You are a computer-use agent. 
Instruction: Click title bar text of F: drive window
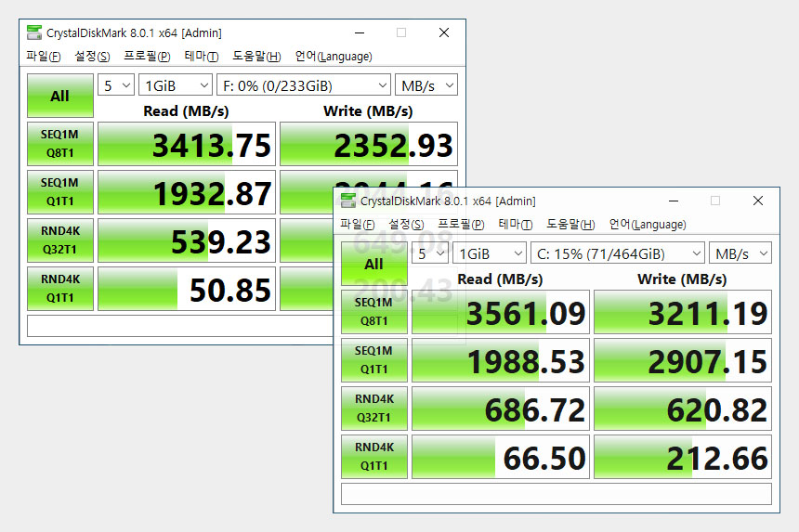(134, 33)
